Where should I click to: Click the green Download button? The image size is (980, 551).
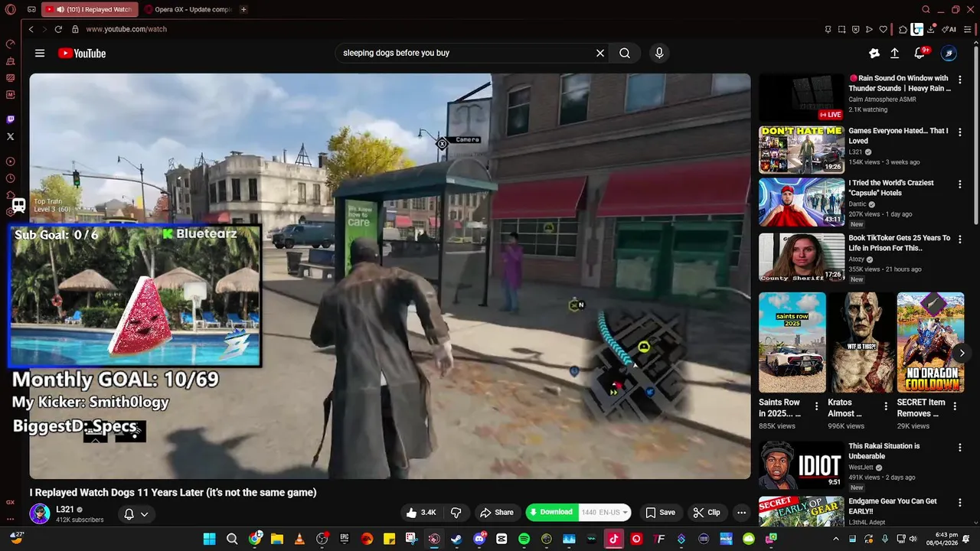click(550, 512)
